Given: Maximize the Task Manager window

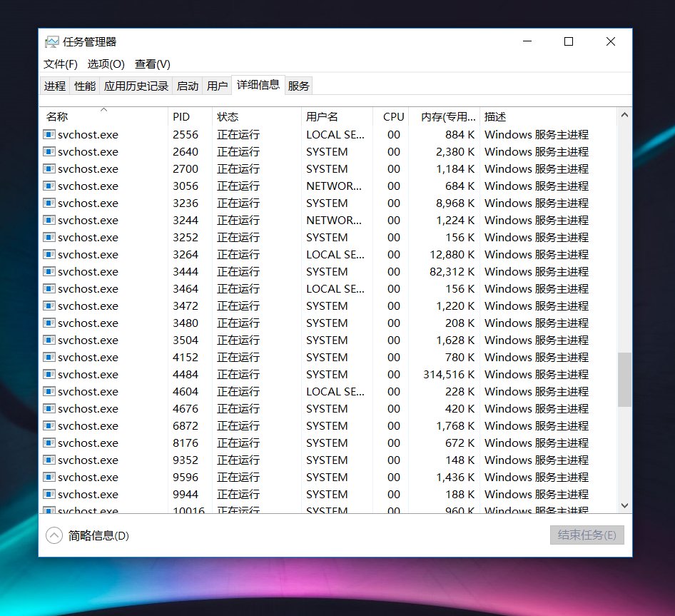Looking at the screenshot, I should tap(568, 41).
